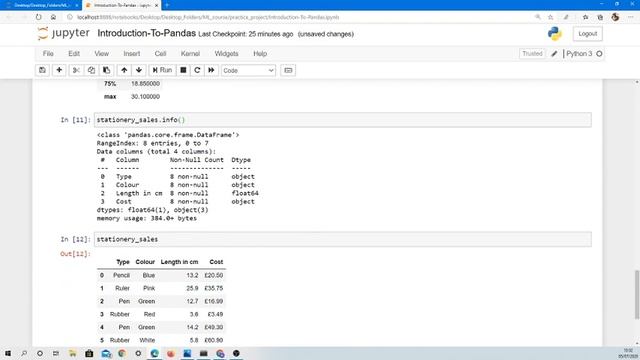The width and height of the screenshot is (640, 360).
Task: Open the File menu
Action: pos(48,53)
